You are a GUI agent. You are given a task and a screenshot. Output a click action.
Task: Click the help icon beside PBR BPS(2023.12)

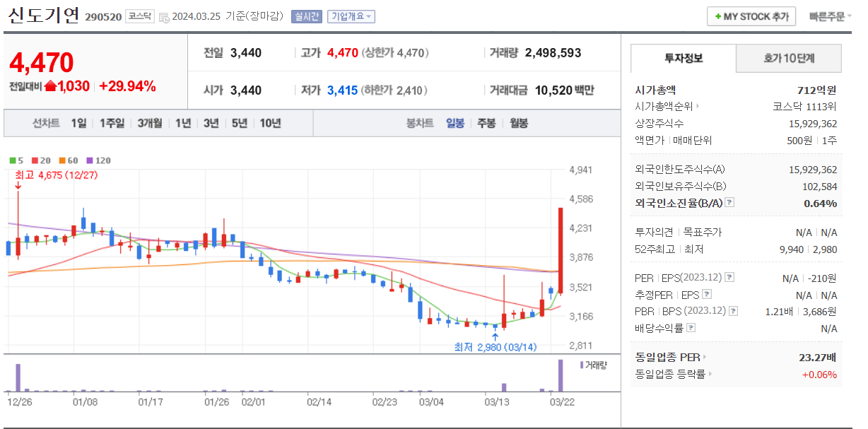[x=733, y=311]
